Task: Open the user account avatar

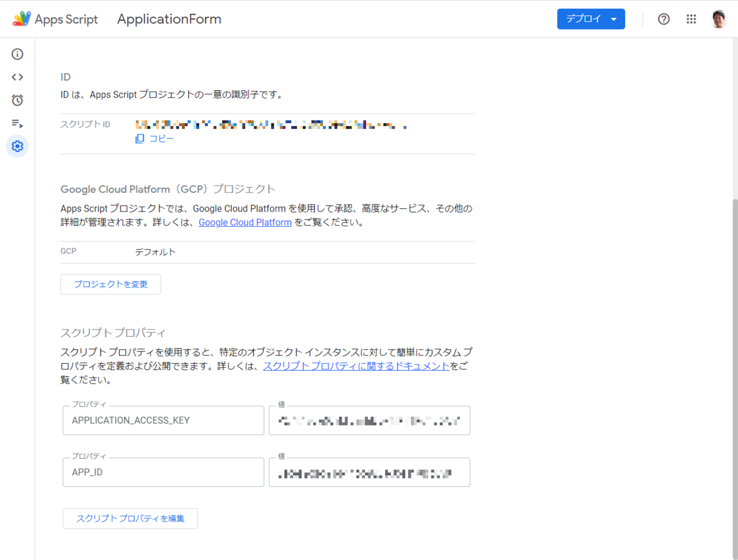Action: (719, 19)
